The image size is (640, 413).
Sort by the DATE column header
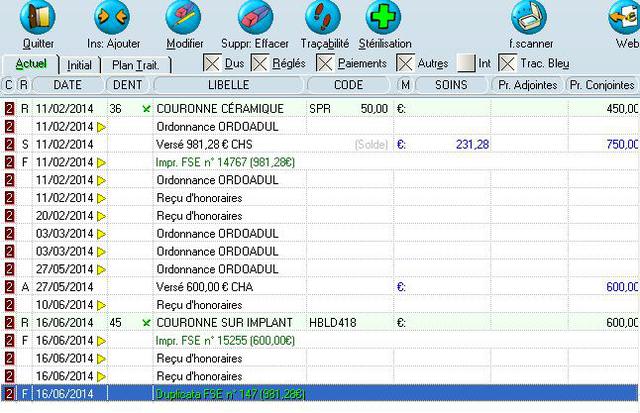click(67, 86)
